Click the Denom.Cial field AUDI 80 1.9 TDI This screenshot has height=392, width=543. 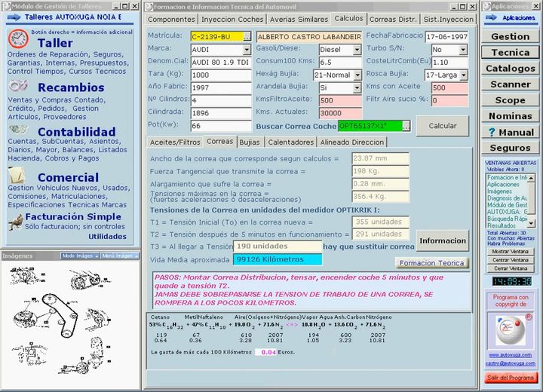pyautogui.click(x=220, y=63)
